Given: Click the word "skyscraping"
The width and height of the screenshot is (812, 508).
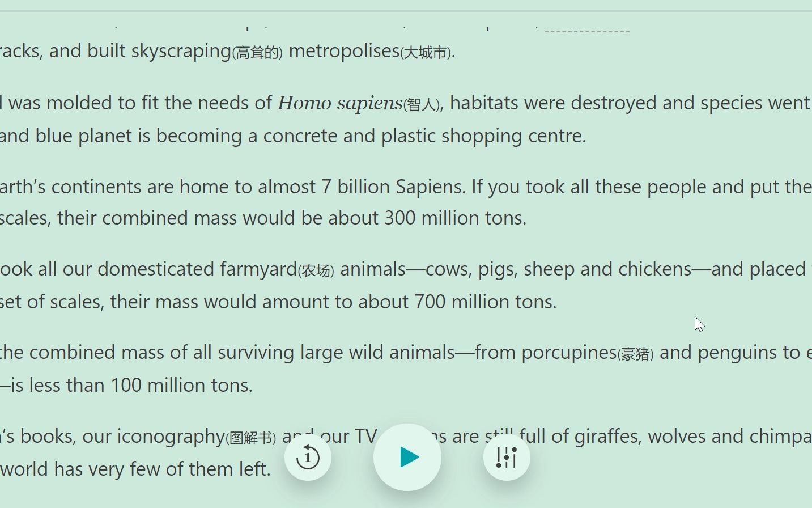Looking at the screenshot, I should pyautogui.click(x=181, y=51).
